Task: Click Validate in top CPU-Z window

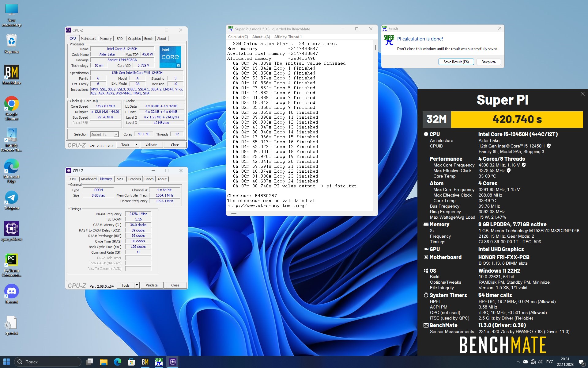Action: pos(151,145)
